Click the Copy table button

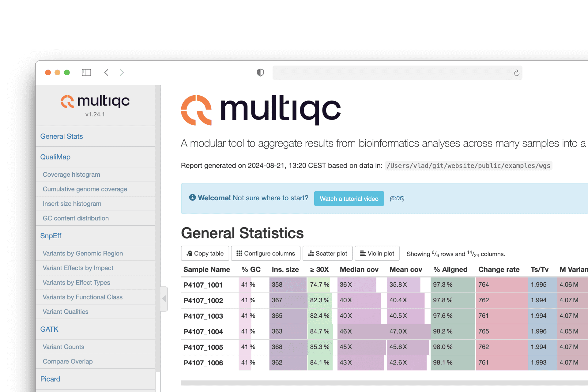coord(205,253)
